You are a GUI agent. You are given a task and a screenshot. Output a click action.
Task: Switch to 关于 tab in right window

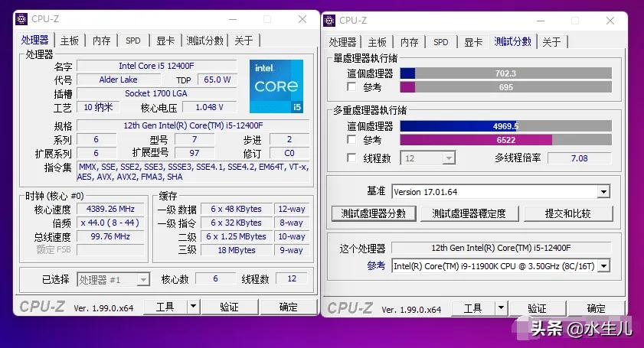click(551, 42)
